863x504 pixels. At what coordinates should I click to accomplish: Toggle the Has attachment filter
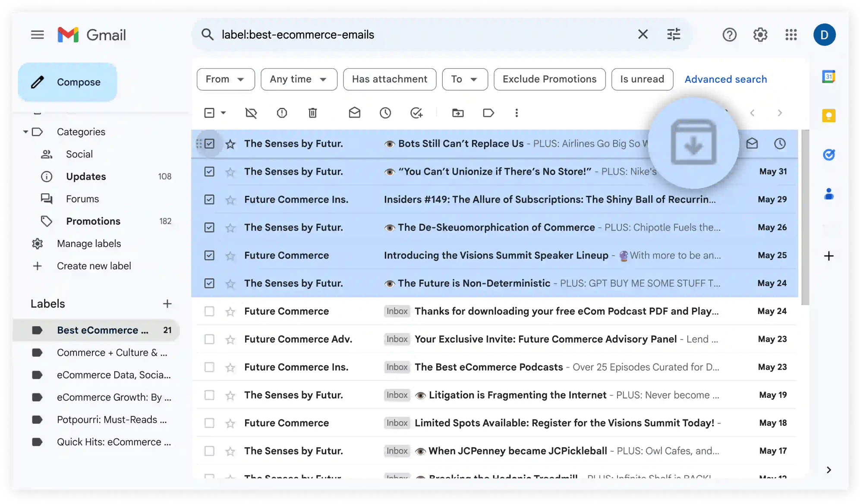(x=390, y=79)
